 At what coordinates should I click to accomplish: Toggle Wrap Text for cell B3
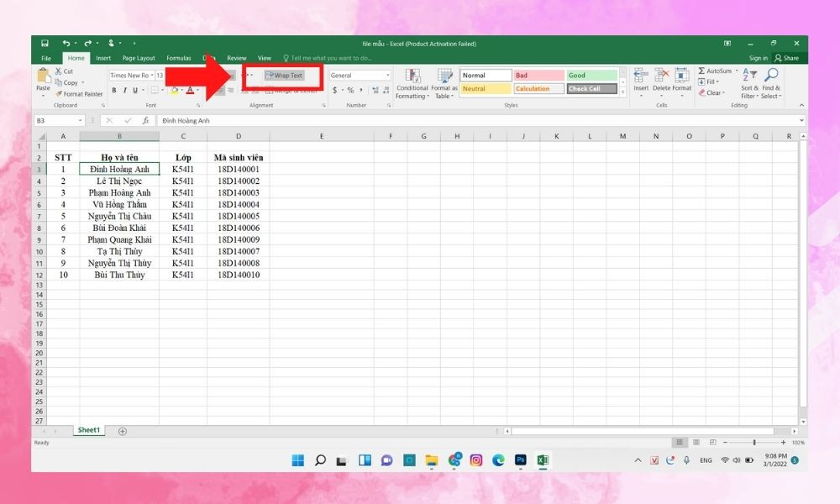point(286,76)
